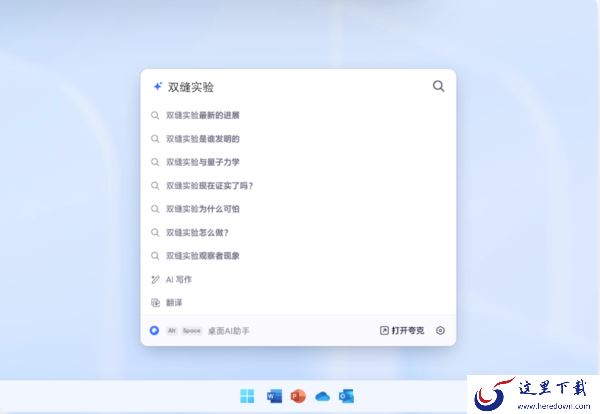This screenshot has width=600, height=414.
Task: Select suggestion 双缝实验怎么做?
Action: [x=298, y=233]
